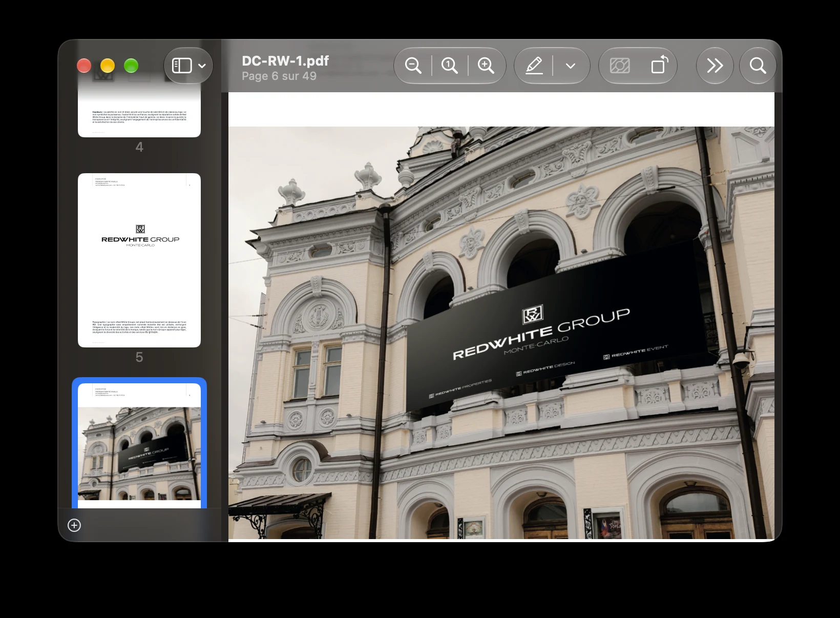
Task: Click the DC-RW-1.pdf document title
Action: point(285,60)
